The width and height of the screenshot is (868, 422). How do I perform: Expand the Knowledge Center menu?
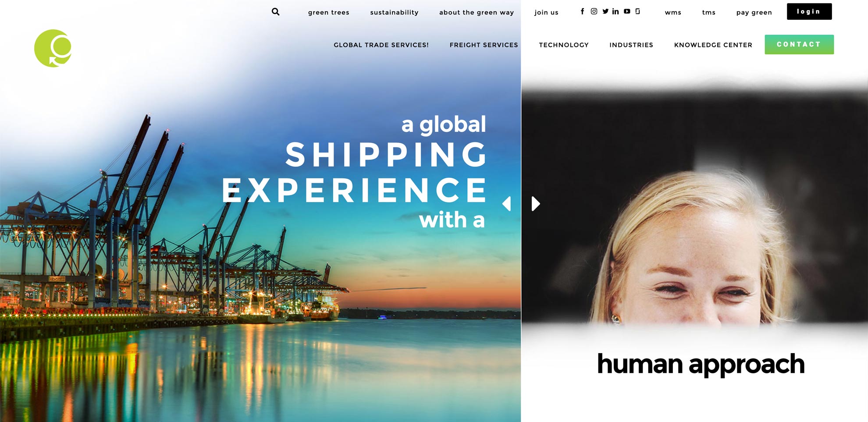[x=713, y=45]
